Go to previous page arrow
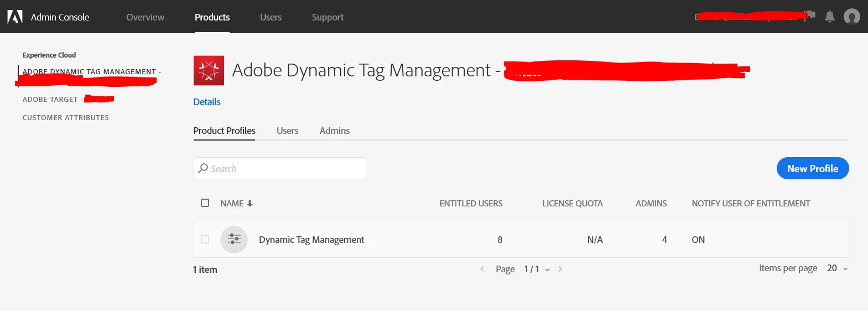This screenshot has width=868, height=311. pyautogui.click(x=482, y=269)
